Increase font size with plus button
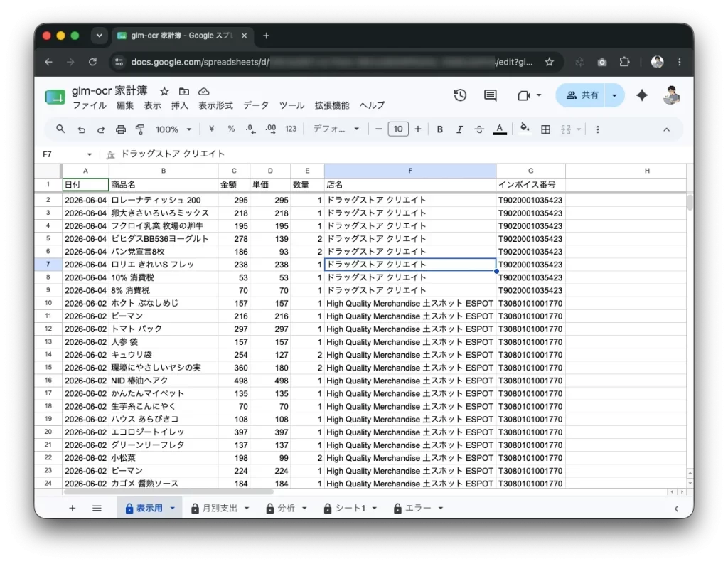 coord(418,129)
